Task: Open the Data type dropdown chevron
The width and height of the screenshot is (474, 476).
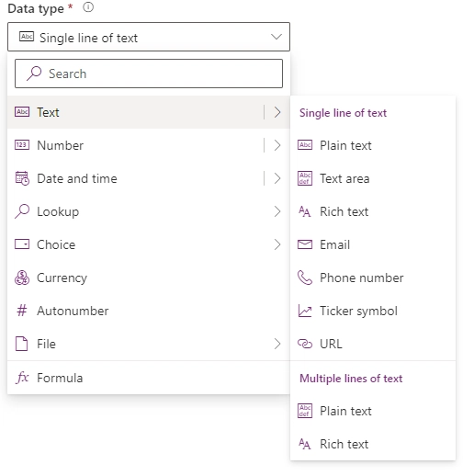Action: [276, 37]
